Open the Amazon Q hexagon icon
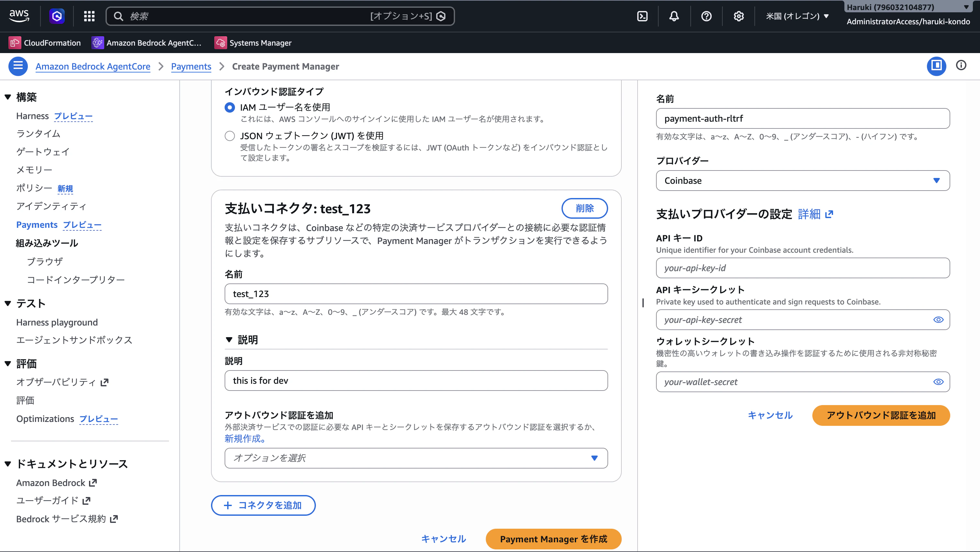 pos(57,16)
